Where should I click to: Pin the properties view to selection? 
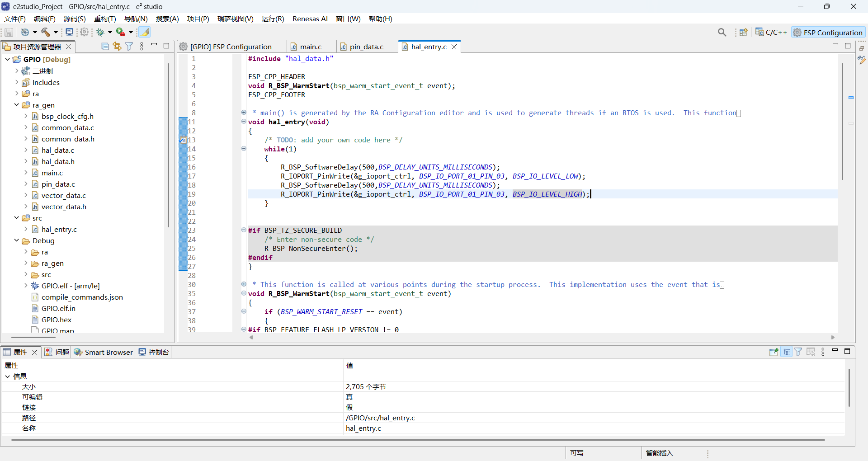[x=774, y=352]
